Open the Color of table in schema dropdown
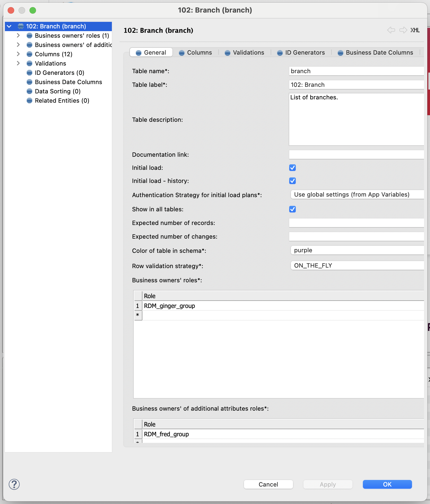This screenshot has width=430, height=504. [357, 250]
